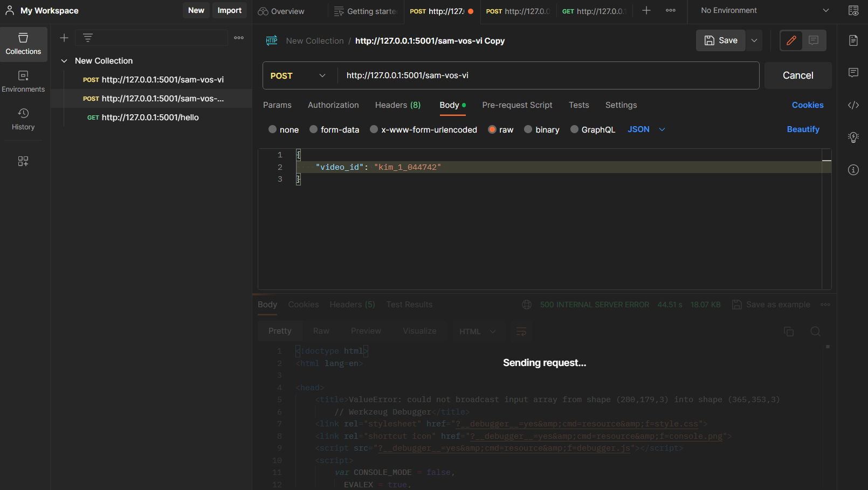Switch to edit mode pencil icon
This screenshot has width=868, height=490.
tap(791, 40)
